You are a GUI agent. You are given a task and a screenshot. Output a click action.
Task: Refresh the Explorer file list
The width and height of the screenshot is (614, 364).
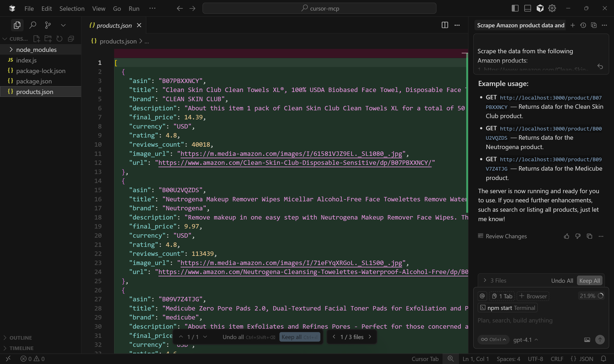pyautogui.click(x=59, y=39)
